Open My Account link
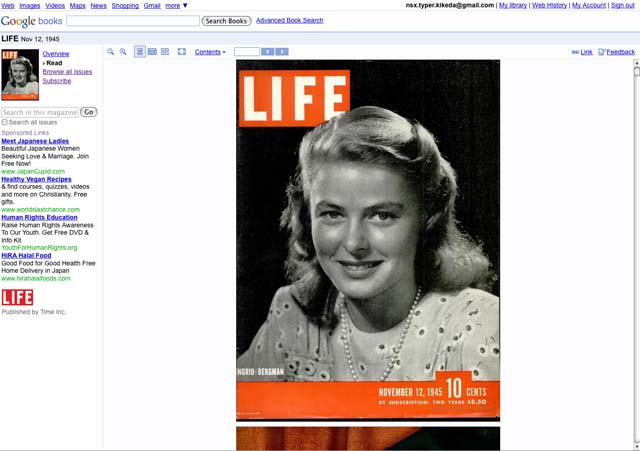 click(x=589, y=5)
